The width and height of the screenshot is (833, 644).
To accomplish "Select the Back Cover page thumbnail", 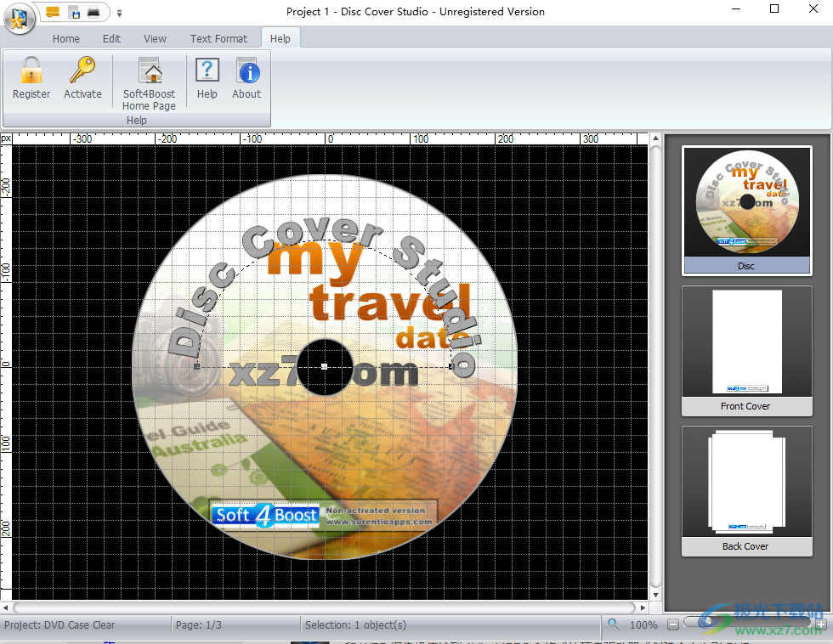I will click(x=746, y=491).
